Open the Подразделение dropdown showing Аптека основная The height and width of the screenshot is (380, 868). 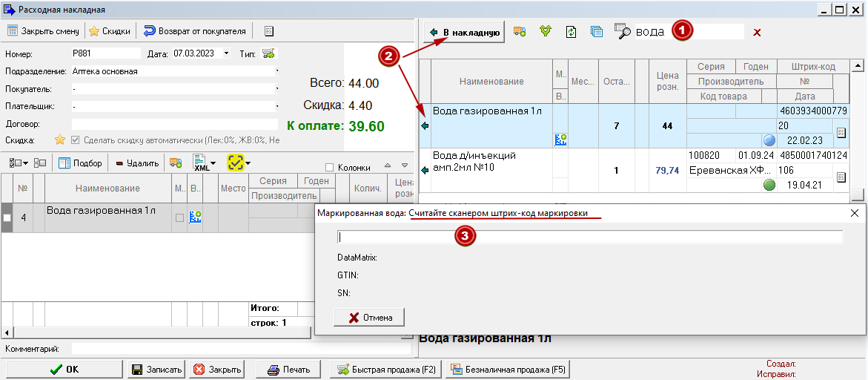[x=276, y=71]
